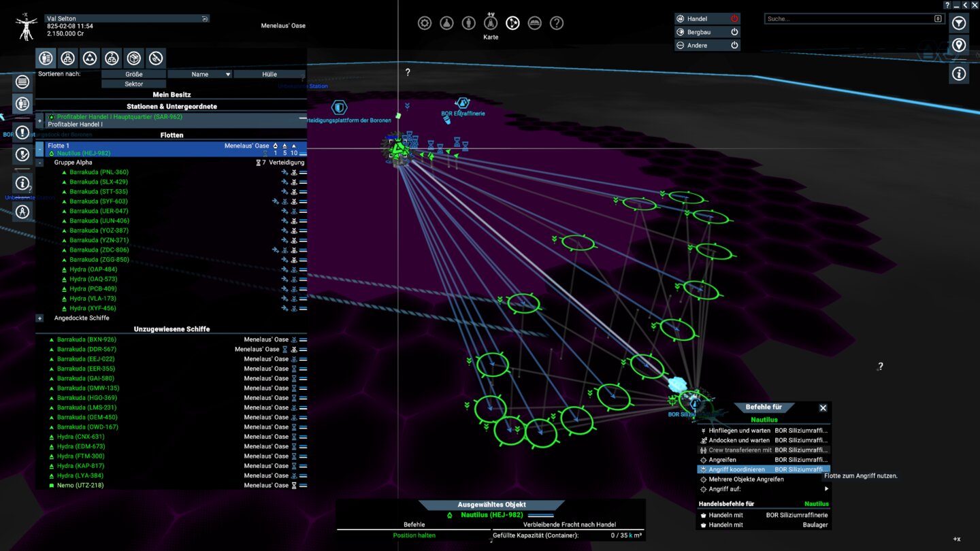This screenshot has height=551, width=980.
Task: Open the flask-shaped top menu icon
Action: pyautogui.click(x=446, y=23)
